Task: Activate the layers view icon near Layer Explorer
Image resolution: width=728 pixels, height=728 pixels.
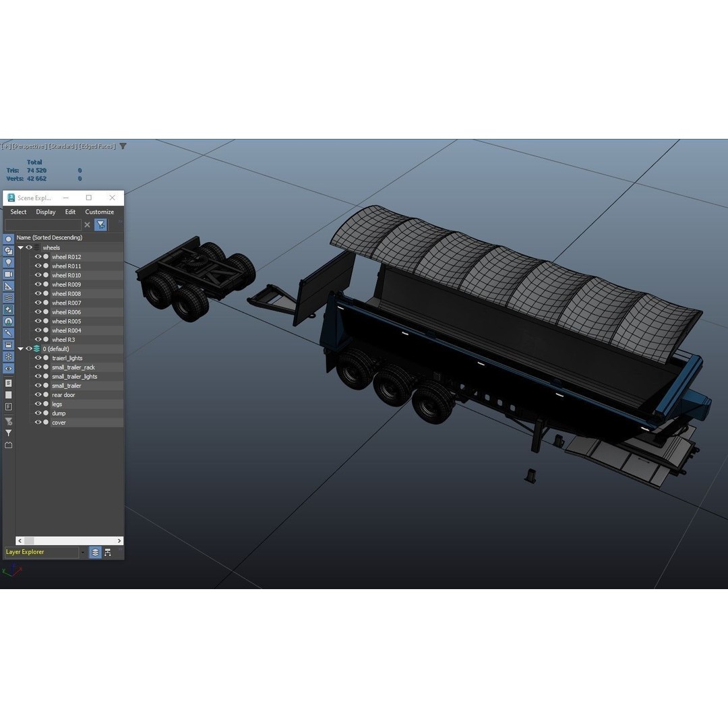Action: tap(95, 552)
